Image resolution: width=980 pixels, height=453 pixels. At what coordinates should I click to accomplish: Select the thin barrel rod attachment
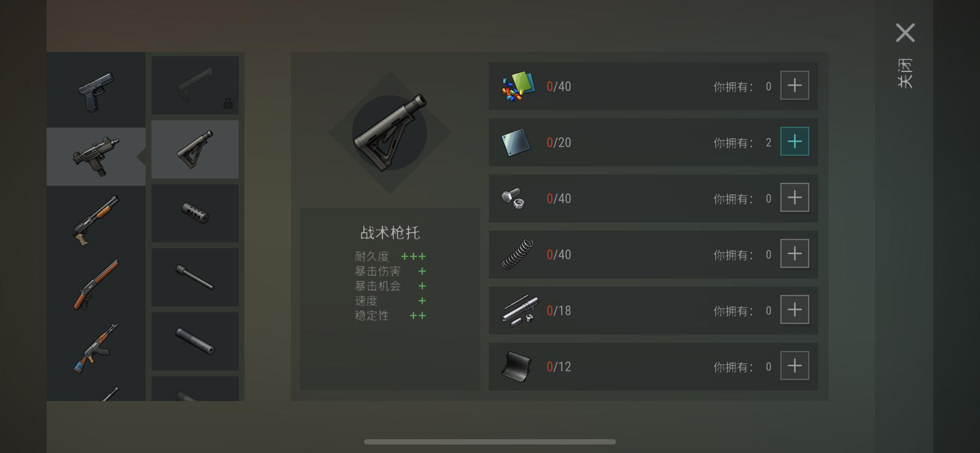pyautogui.click(x=195, y=277)
